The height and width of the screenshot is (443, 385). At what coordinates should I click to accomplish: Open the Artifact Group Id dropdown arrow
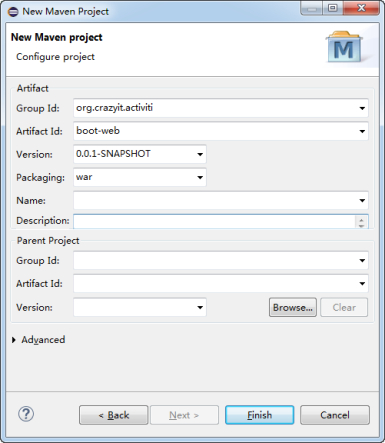pos(362,108)
